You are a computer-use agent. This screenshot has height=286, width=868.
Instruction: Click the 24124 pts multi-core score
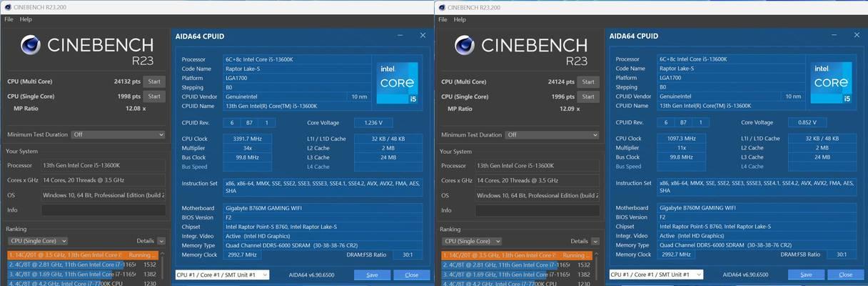click(x=561, y=82)
